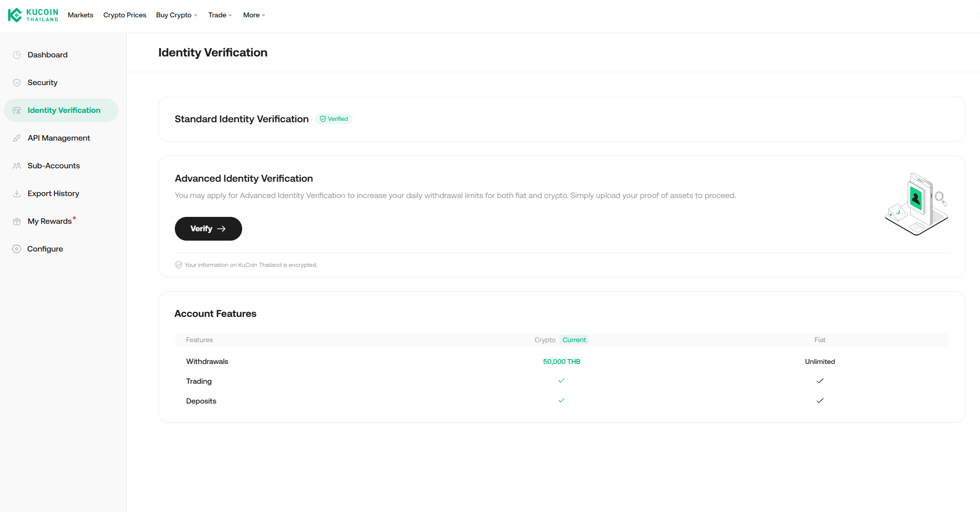980x512 pixels.
Task: Click the API Management plug icon
Action: coord(17,138)
